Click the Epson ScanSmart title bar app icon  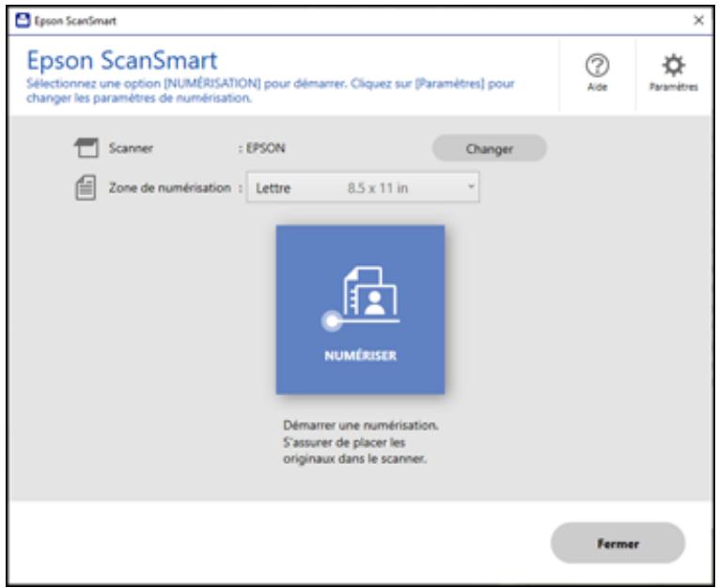click(x=23, y=21)
